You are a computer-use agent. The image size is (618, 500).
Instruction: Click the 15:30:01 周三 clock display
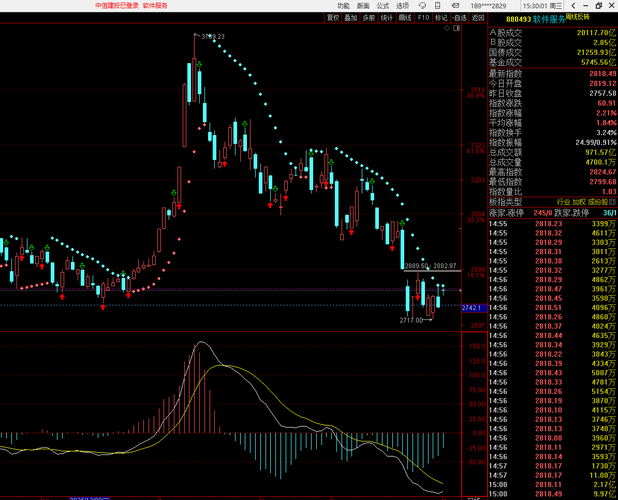(542, 6)
